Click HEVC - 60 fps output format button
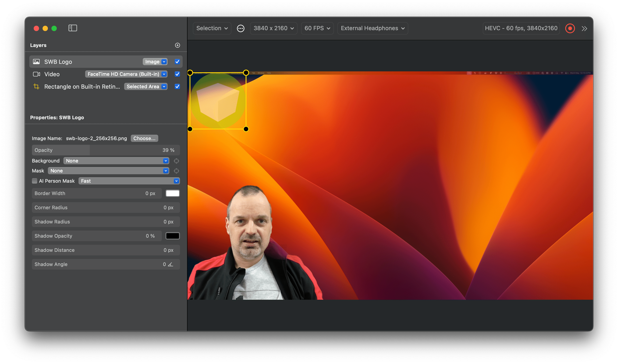The width and height of the screenshot is (618, 364). click(x=521, y=28)
